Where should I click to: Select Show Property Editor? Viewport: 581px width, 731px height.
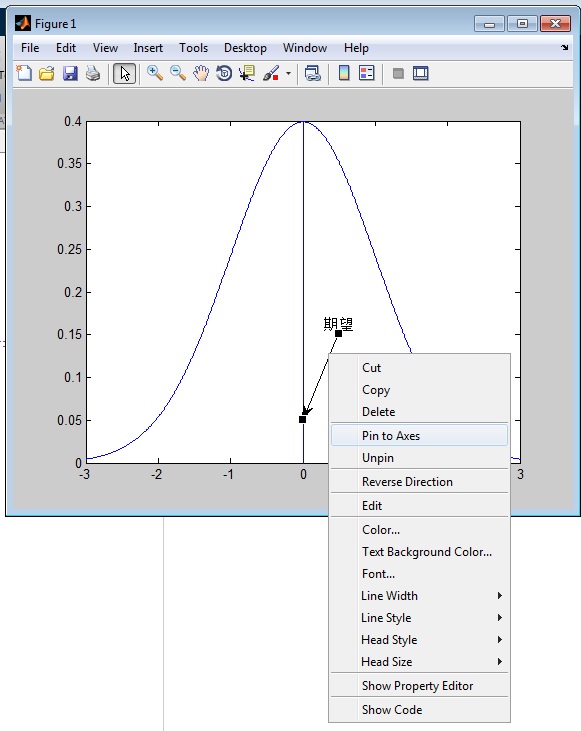click(x=419, y=686)
